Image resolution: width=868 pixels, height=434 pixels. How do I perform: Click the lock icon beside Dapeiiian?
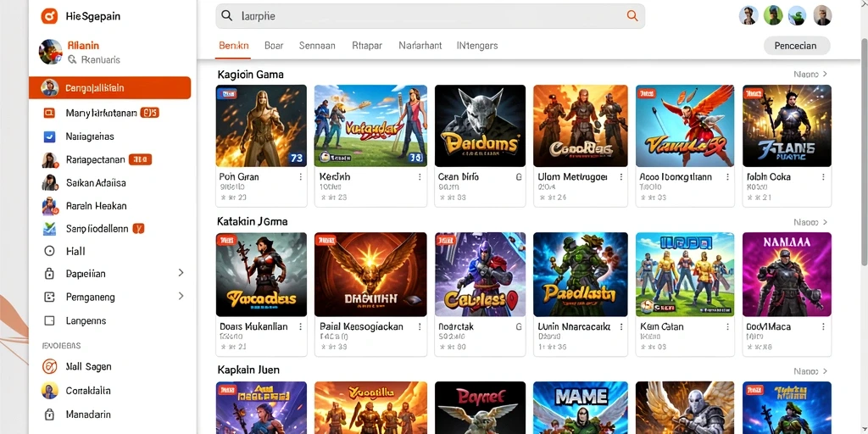(x=49, y=274)
